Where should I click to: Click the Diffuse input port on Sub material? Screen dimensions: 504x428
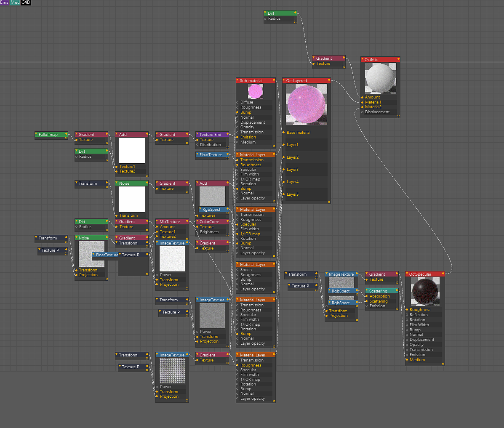237,103
